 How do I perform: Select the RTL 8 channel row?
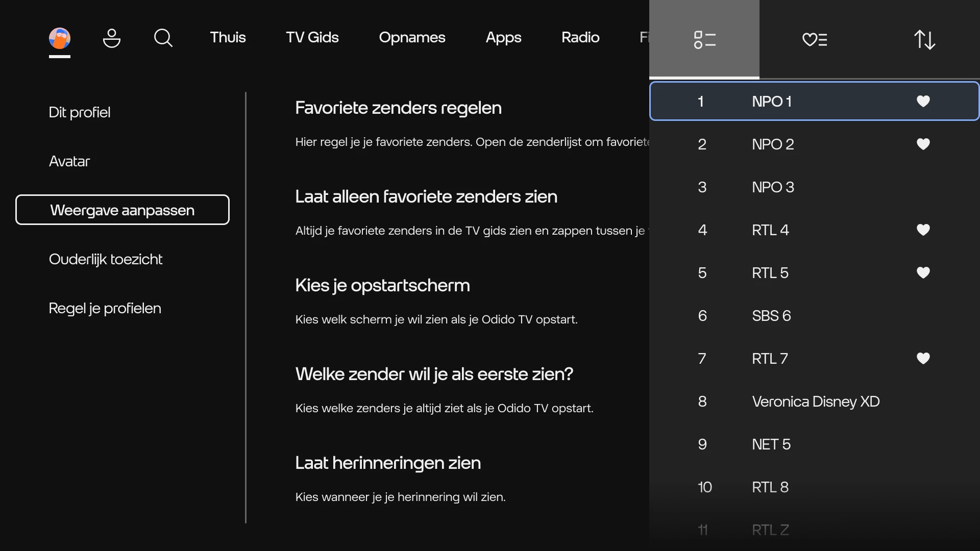[x=815, y=487]
